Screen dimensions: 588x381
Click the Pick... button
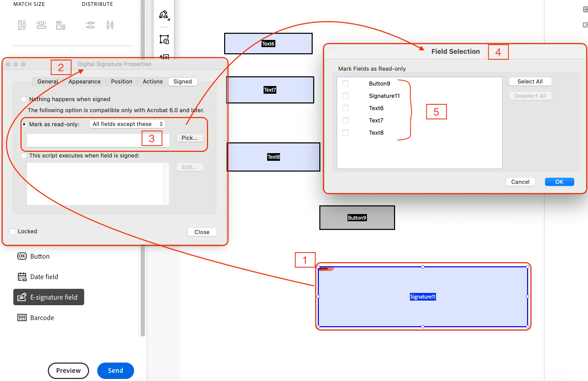click(x=190, y=138)
